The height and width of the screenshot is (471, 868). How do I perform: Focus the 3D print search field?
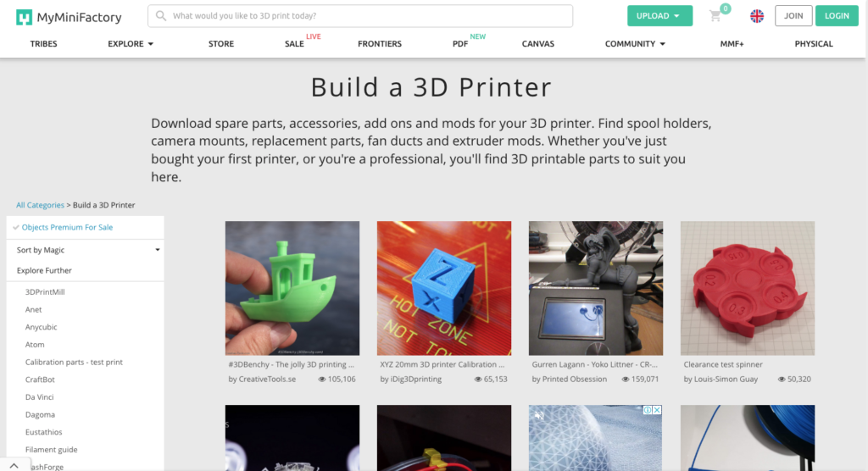coord(360,16)
